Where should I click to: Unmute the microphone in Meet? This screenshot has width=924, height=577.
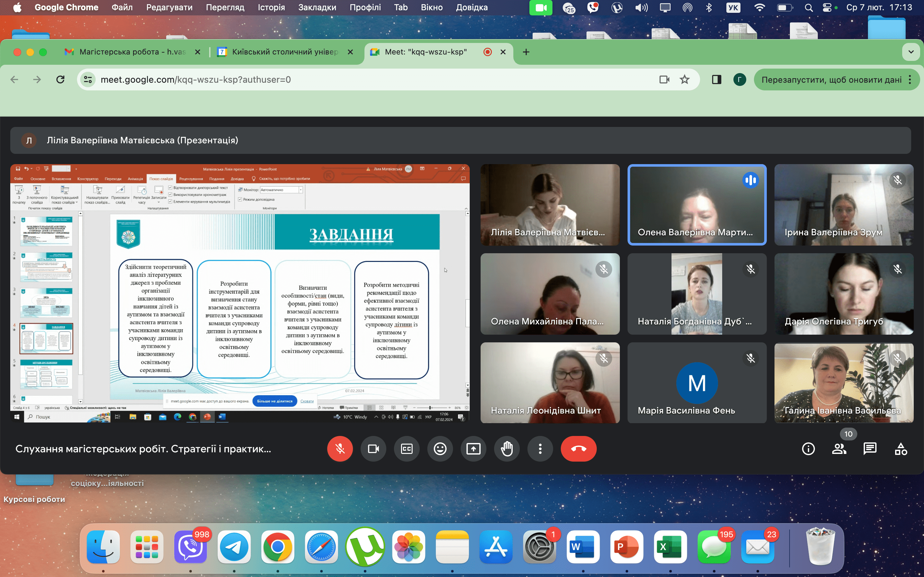click(x=340, y=449)
